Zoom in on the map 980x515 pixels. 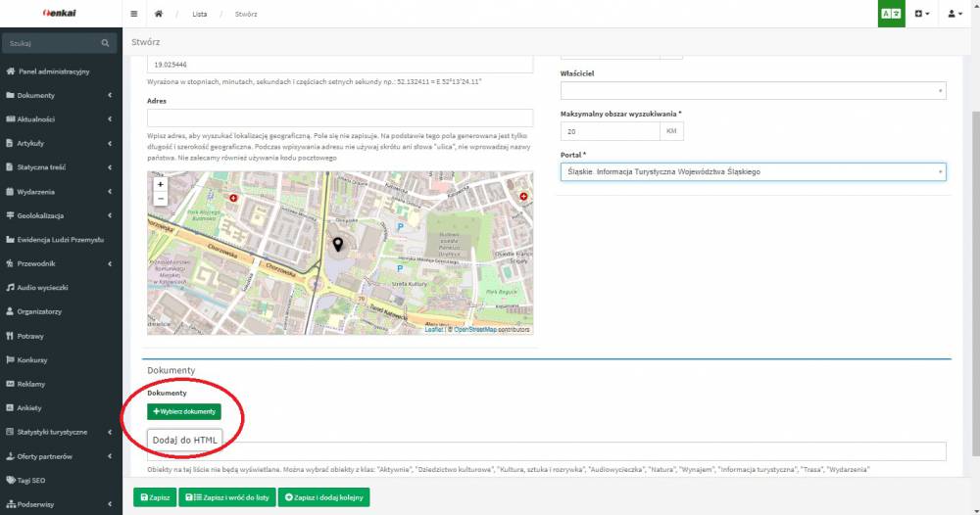point(161,184)
